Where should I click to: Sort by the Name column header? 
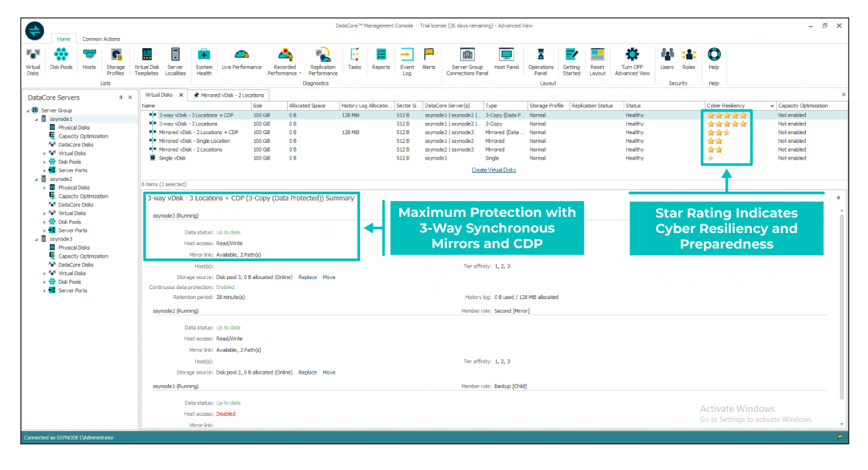point(196,106)
